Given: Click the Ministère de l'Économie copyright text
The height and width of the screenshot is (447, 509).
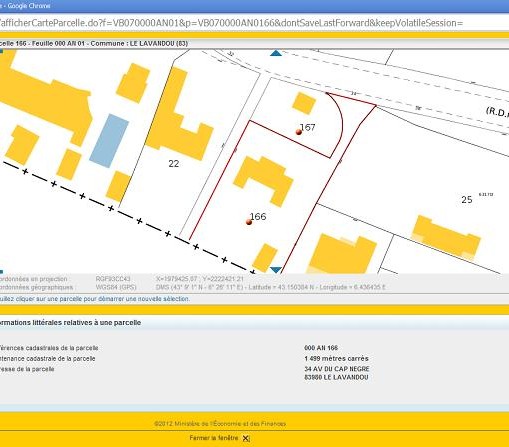Looking at the screenshot, I should pyautogui.click(x=220, y=424).
